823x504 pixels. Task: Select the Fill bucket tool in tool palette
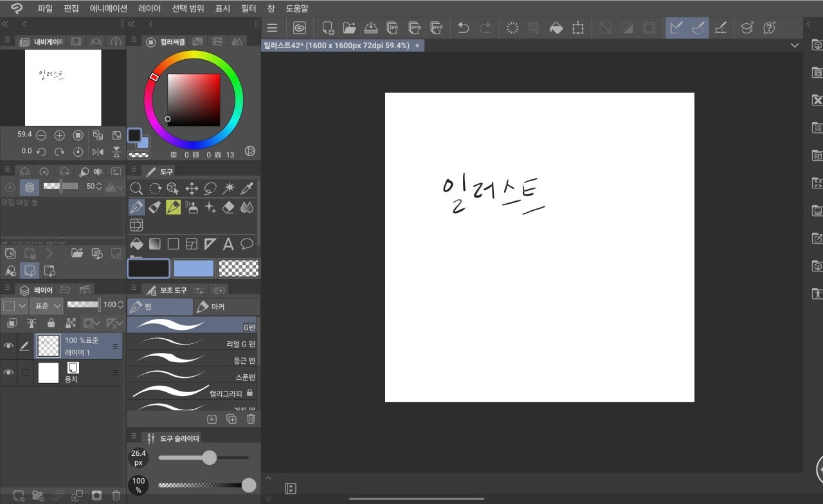point(136,244)
